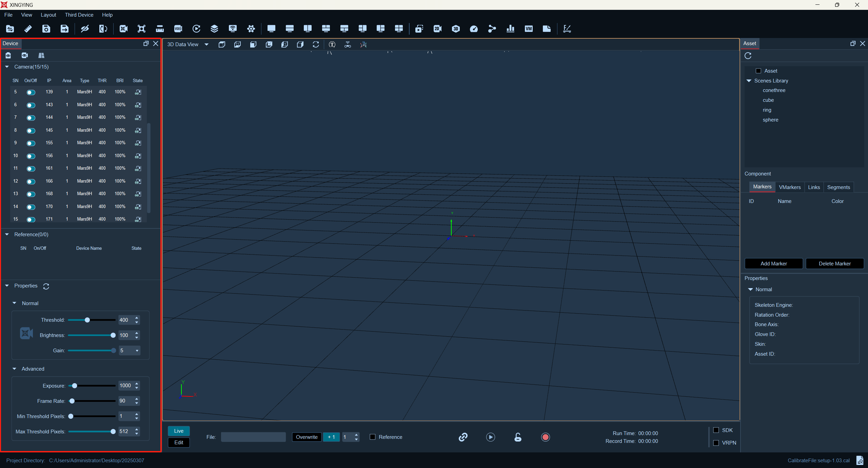Screen dimensions: 868x468
Task: Open the Third Device menu
Action: pyautogui.click(x=79, y=15)
